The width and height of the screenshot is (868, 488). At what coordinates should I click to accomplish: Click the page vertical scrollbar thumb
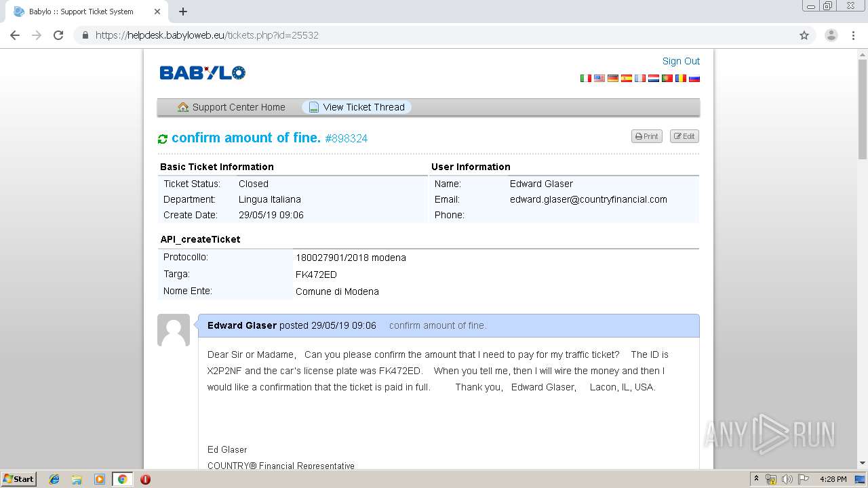pyautogui.click(x=863, y=108)
